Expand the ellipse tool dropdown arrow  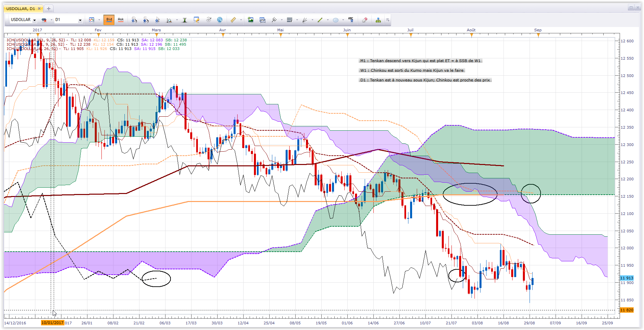tap(343, 20)
